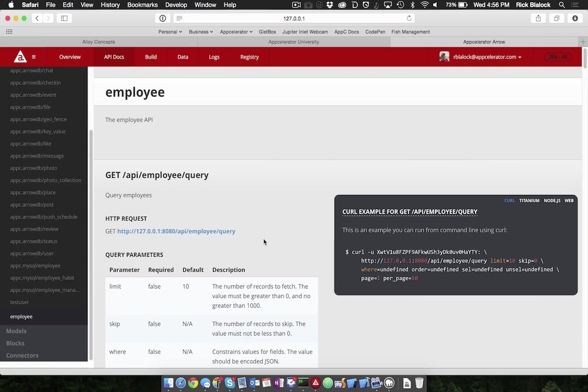Open the History menu in the menu bar
This screenshot has height=392, width=588.
click(110, 5)
